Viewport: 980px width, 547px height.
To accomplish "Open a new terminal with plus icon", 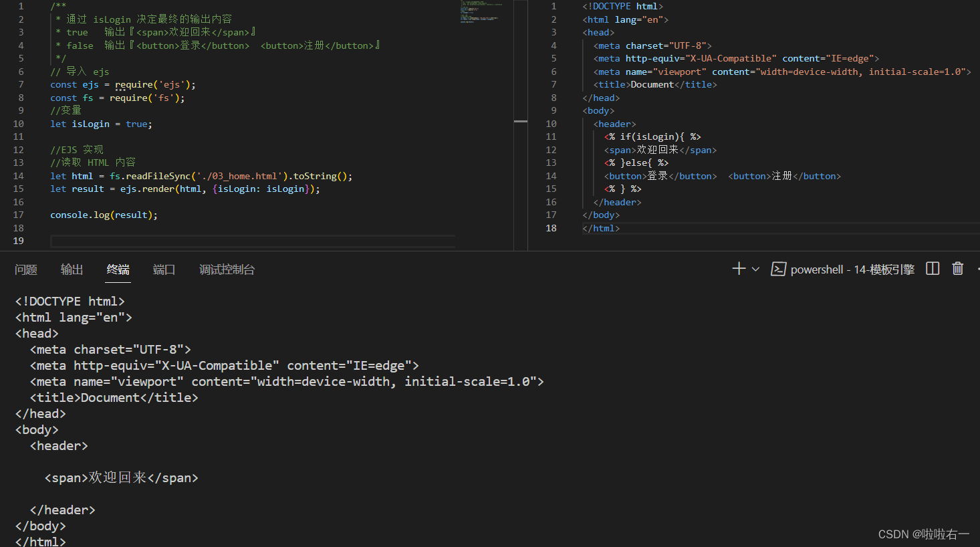I will tap(739, 269).
